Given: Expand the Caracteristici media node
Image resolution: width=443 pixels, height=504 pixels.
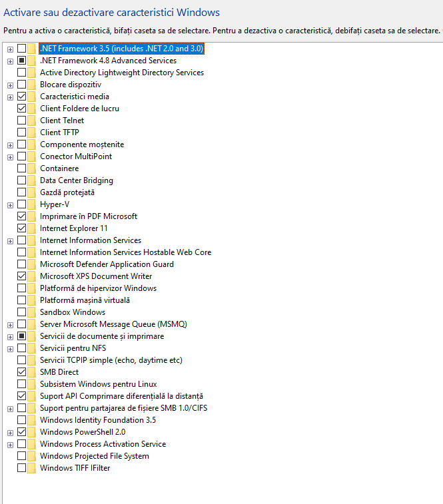Looking at the screenshot, I should tap(10, 97).
